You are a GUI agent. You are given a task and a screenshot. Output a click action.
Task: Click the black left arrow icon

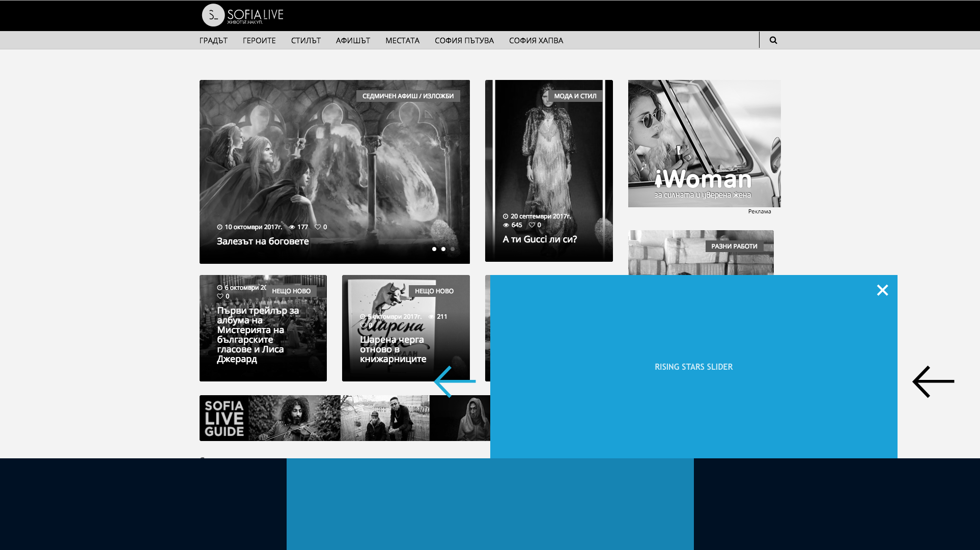tap(933, 381)
